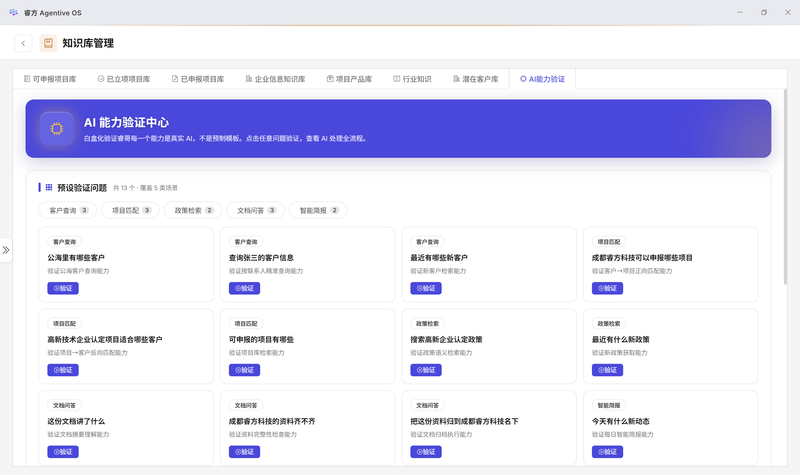Click the AI 能力验证中心 banner heading
This screenshot has width=800, height=475.
(127, 122)
